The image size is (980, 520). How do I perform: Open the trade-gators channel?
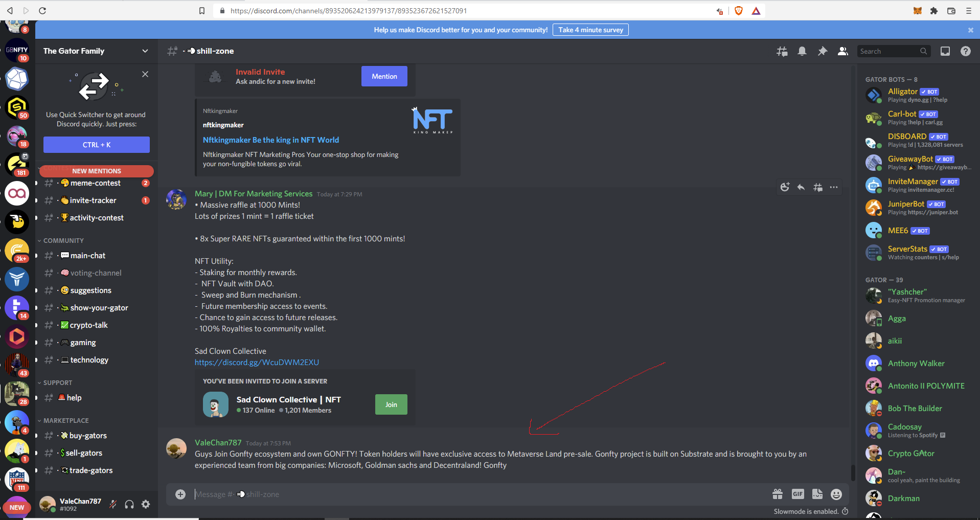pyautogui.click(x=96, y=470)
